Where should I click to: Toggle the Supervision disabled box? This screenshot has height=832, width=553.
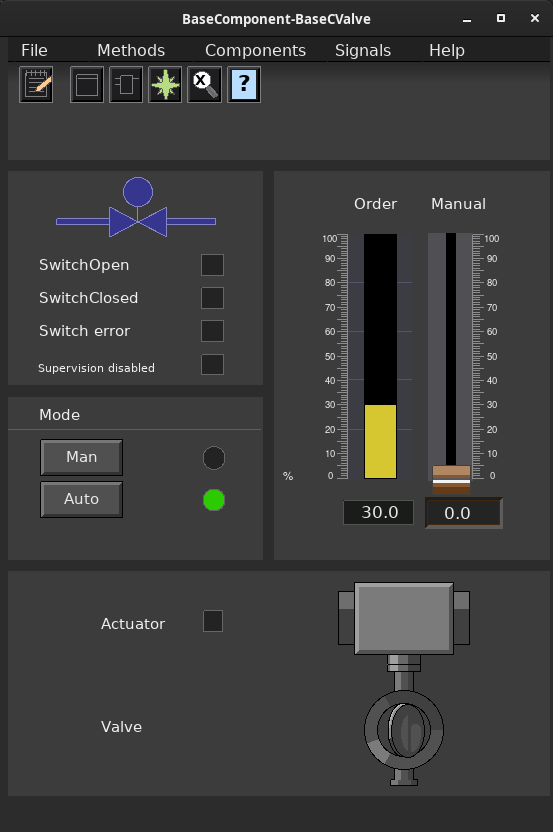pyautogui.click(x=212, y=365)
